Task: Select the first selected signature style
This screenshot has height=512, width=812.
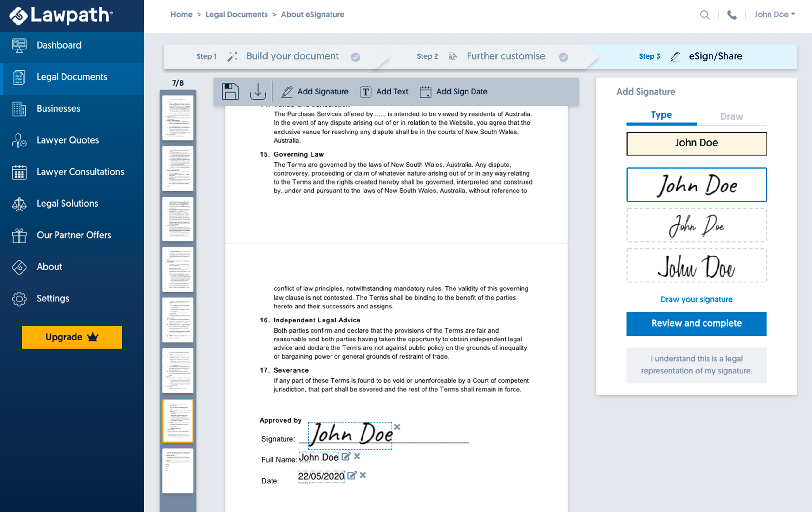Action: (696, 185)
